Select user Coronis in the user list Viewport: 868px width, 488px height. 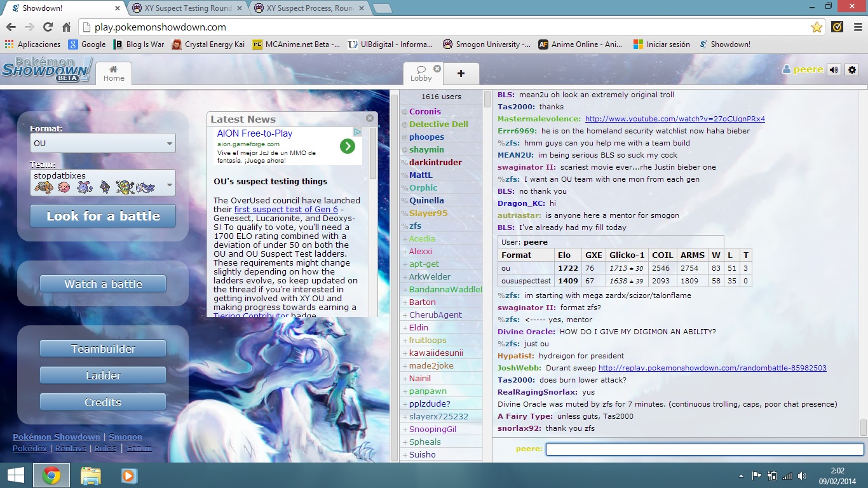(x=425, y=111)
